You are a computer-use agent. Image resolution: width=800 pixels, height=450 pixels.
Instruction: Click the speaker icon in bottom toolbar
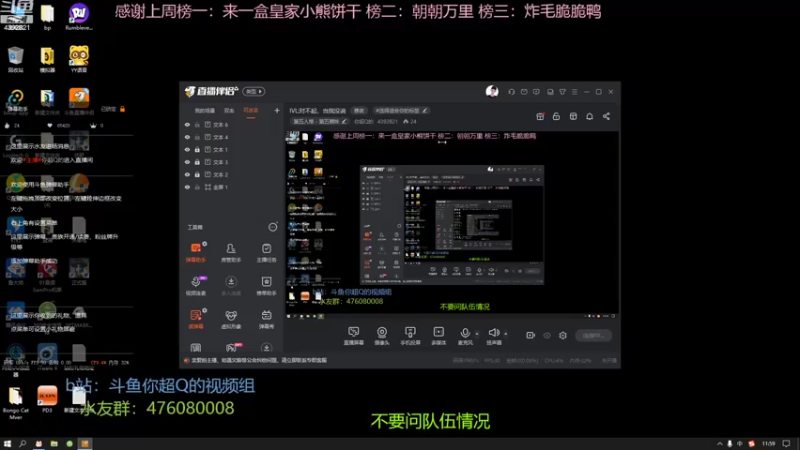click(493, 333)
